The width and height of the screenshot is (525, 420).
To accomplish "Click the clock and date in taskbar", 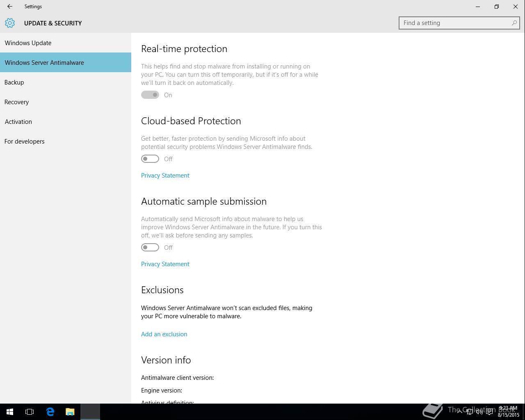I will (x=509, y=411).
